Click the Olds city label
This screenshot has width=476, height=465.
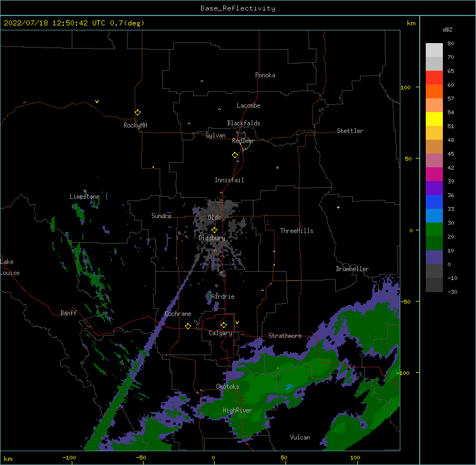(x=214, y=218)
